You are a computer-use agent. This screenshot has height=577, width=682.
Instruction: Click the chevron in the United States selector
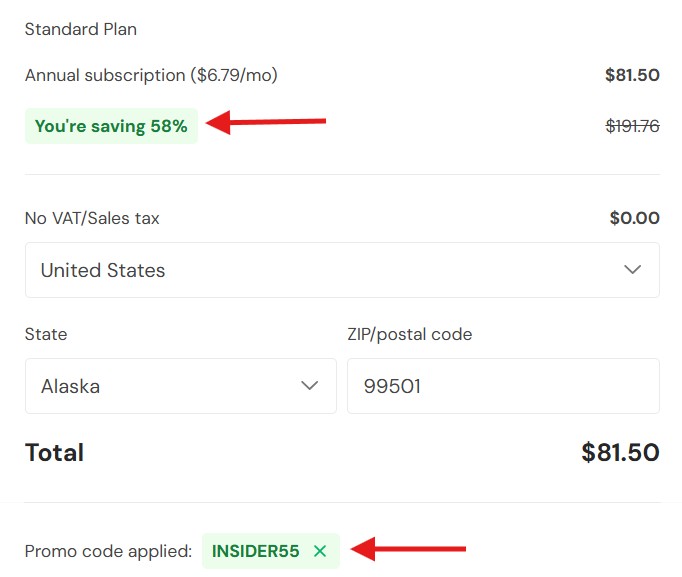[x=632, y=270]
